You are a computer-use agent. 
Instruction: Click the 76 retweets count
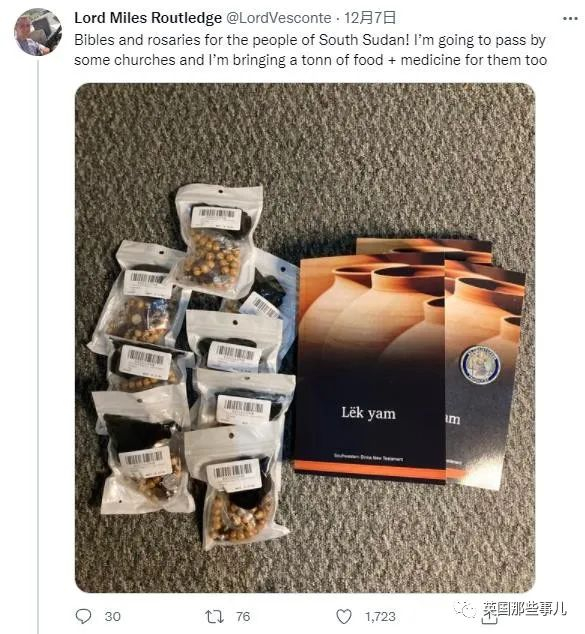click(243, 617)
